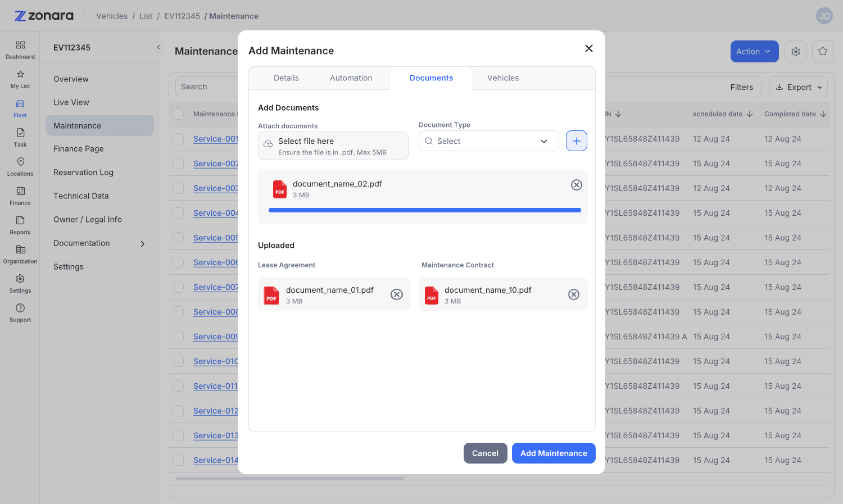Click the favorite star icon button
Screen dimensions: 843x504
click(x=823, y=51)
